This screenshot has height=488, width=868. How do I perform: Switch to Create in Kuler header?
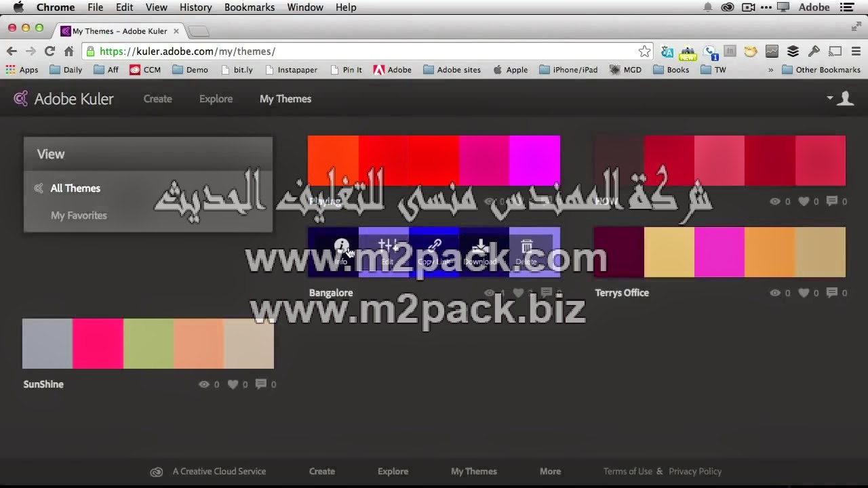[157, 99]
